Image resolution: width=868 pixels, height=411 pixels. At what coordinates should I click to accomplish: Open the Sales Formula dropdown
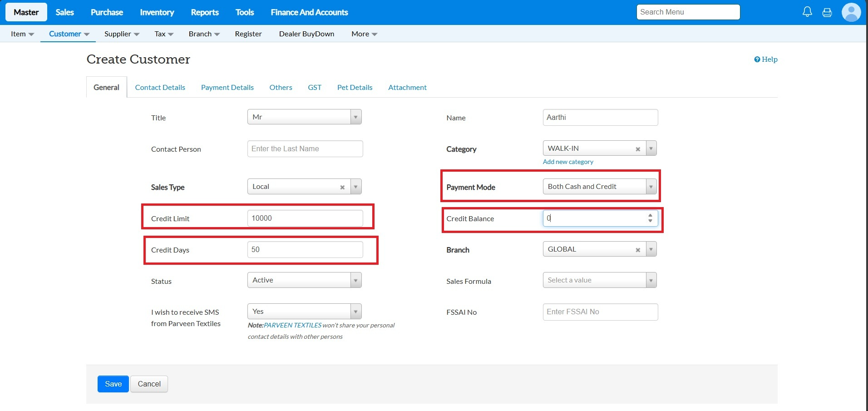[651, 281]
